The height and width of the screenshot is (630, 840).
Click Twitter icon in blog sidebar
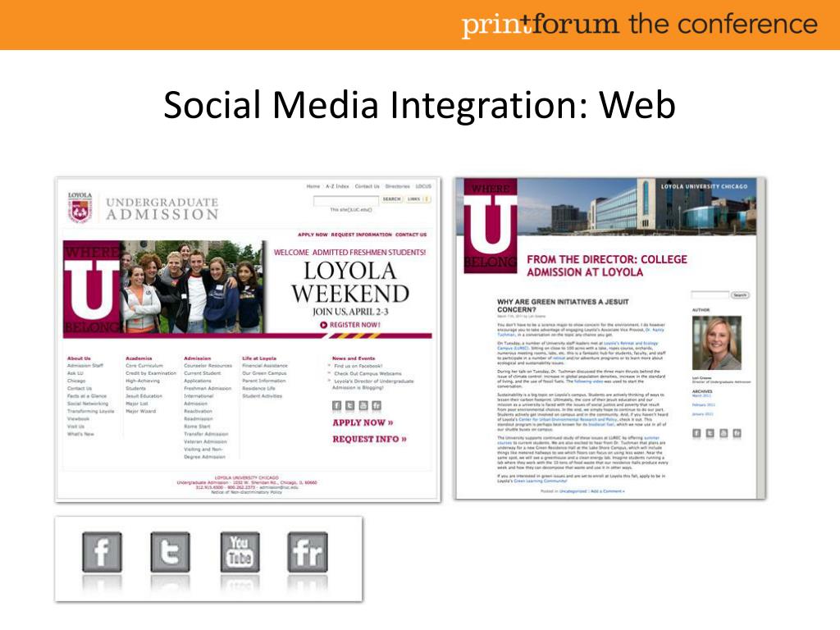(x=710, y=433)
